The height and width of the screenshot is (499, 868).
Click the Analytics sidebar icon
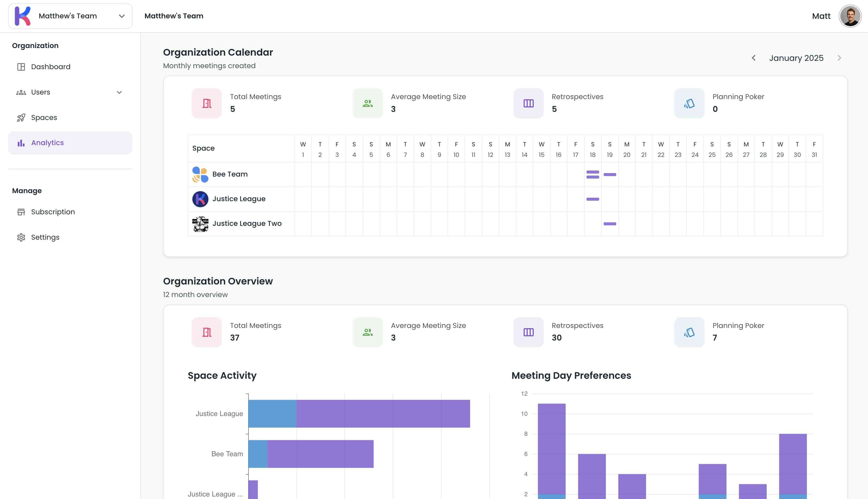pos(21,143)
